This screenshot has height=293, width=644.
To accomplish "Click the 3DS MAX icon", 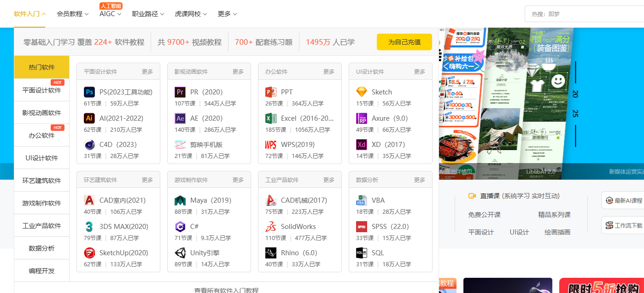I will point(89,227).
